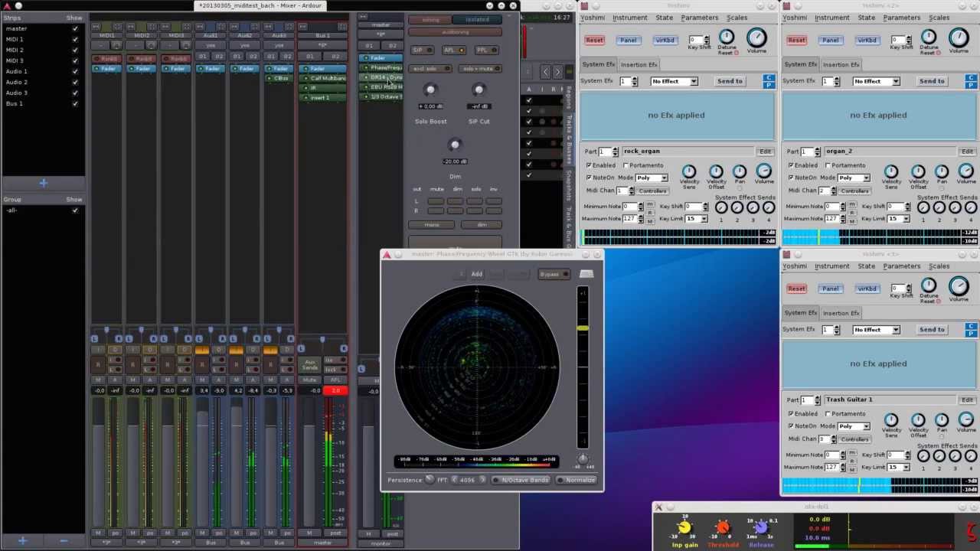This screenshot has width=980, height=551.
Task: Toggle Enabled checkbox in rock_organ Yoshimi window
Action: pyautogui.click(x=589, y=165)
